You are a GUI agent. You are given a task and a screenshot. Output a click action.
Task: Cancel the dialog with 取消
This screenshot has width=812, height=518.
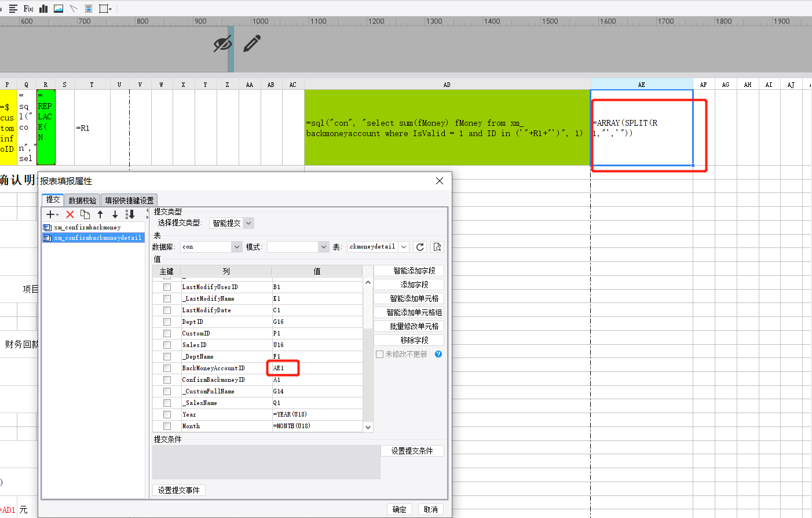[x=431, y=509]
